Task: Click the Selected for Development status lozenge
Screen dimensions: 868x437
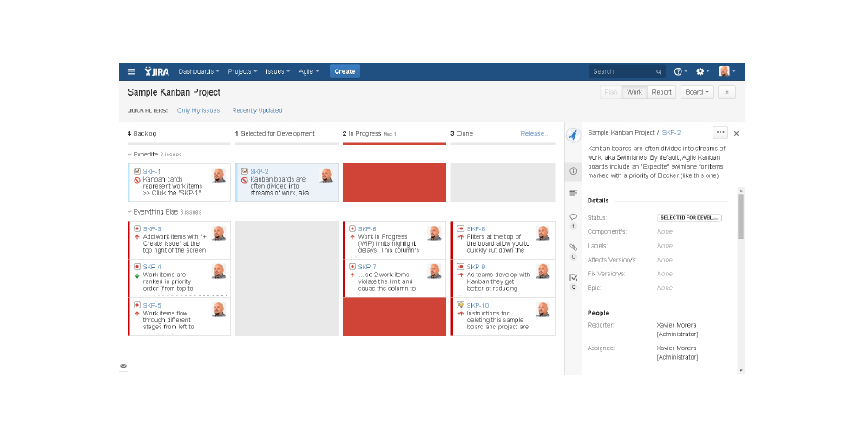Action: pos(689,218)
